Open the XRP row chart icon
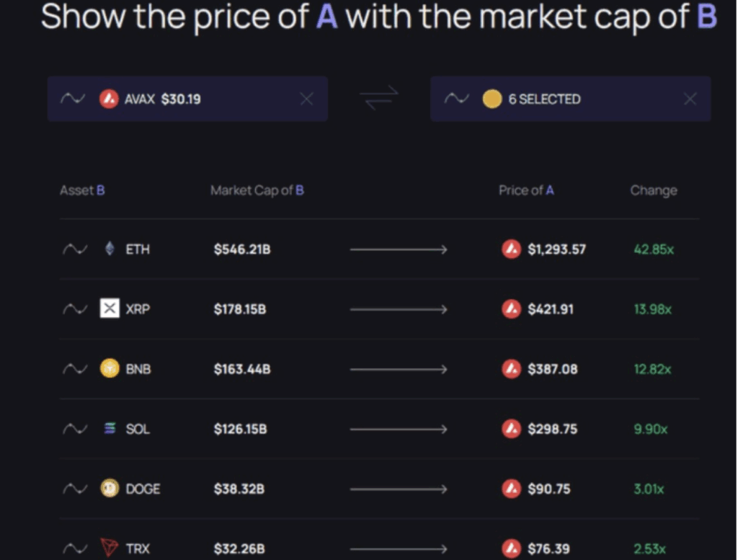Image resolution: width=738 pixels, height=560 pixels. tap(75, 309)
